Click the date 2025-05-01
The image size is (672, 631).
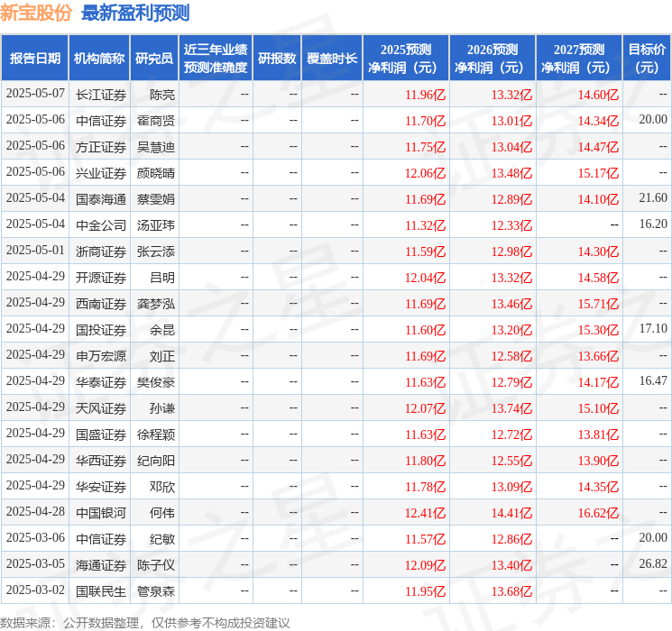(x=35, y=251)
